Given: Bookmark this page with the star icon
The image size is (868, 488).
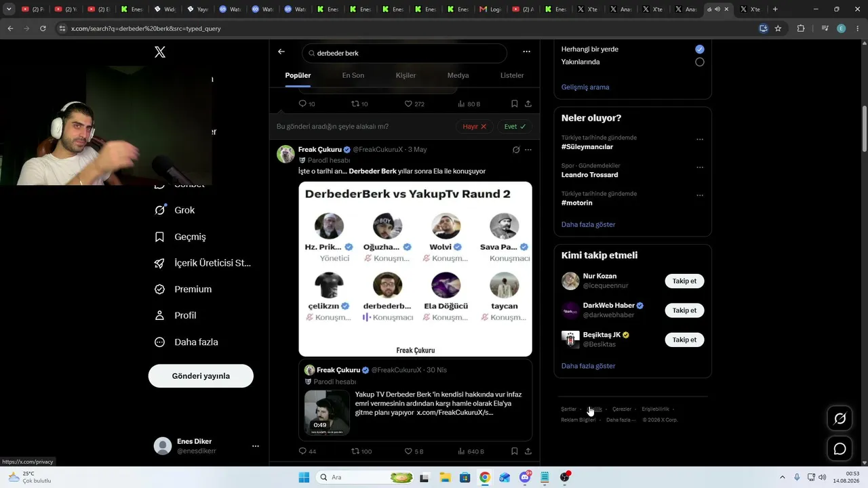Looking at the screenshot, I should click(x=778, y=28).
